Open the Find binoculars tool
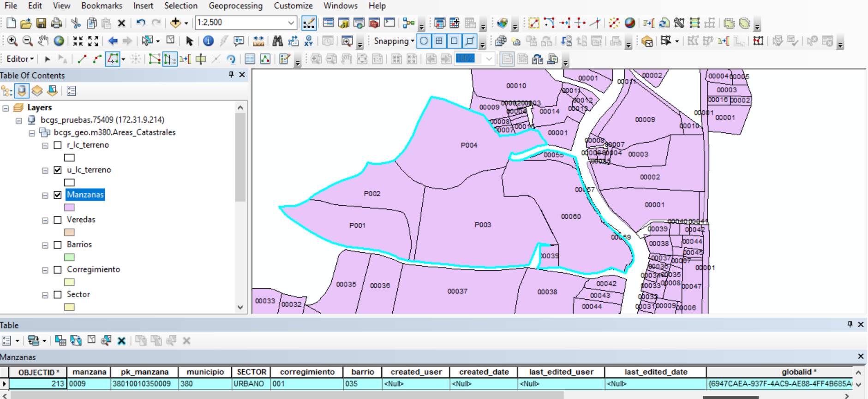868x399 pixels. point(277,41)
